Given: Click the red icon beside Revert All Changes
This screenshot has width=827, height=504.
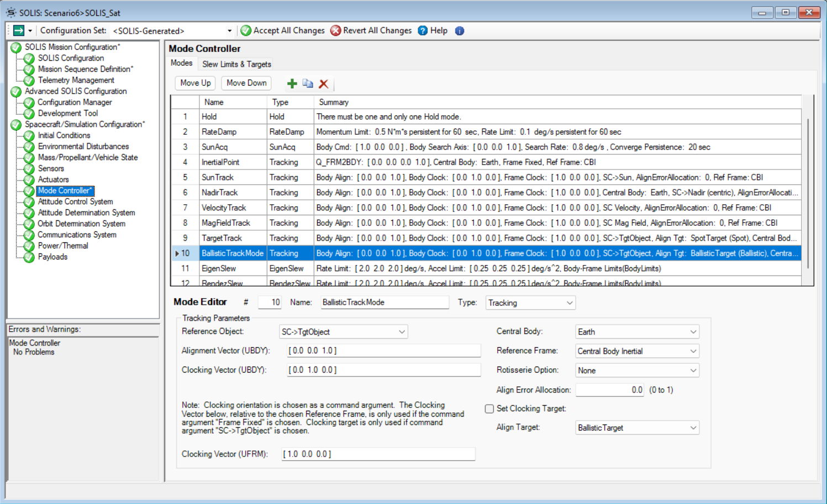Looking at the screenshot, I should tap(336, 30).
